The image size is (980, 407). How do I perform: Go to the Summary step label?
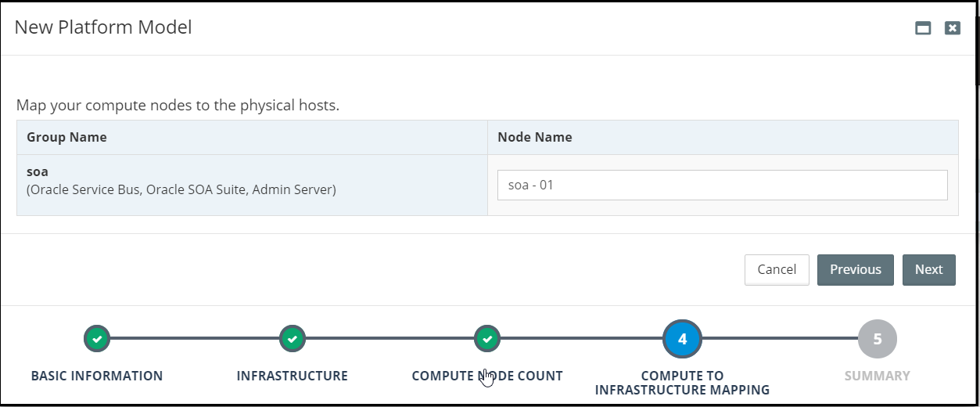[x=877, y=376]
